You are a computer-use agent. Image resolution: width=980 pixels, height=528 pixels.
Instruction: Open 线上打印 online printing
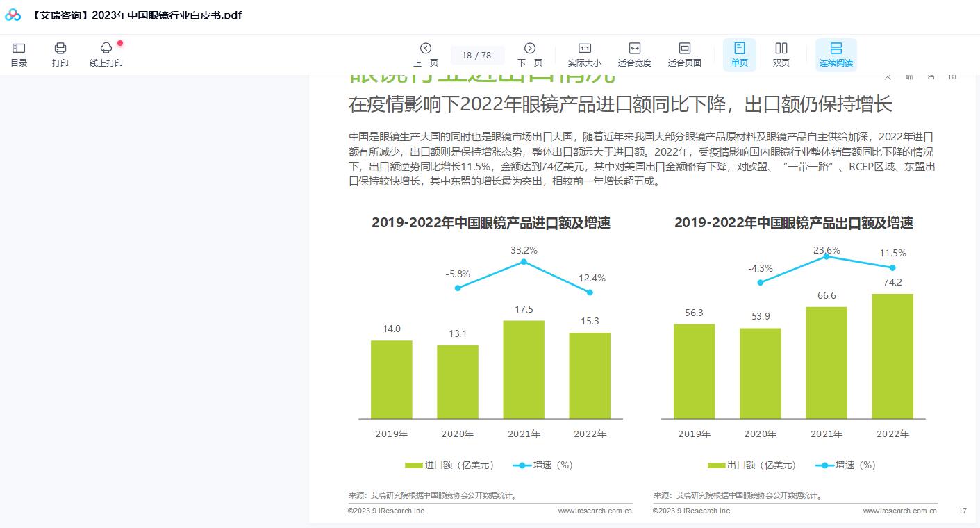point(106,53)
